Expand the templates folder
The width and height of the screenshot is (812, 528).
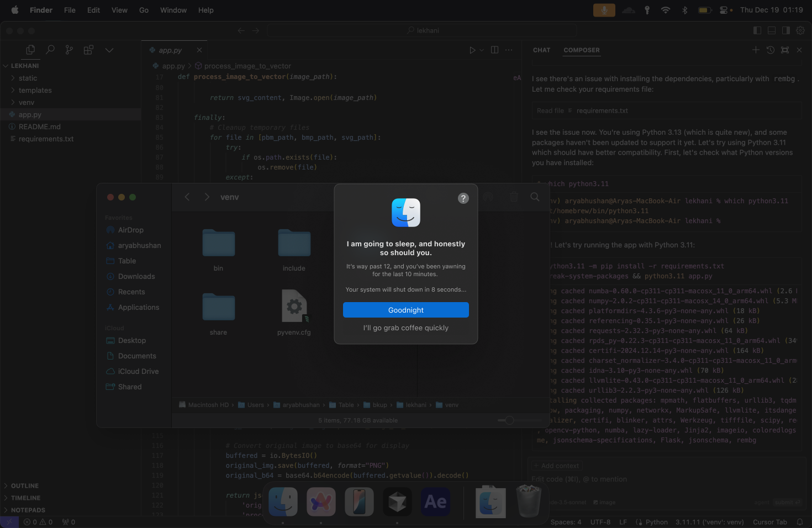pos(71,91)
